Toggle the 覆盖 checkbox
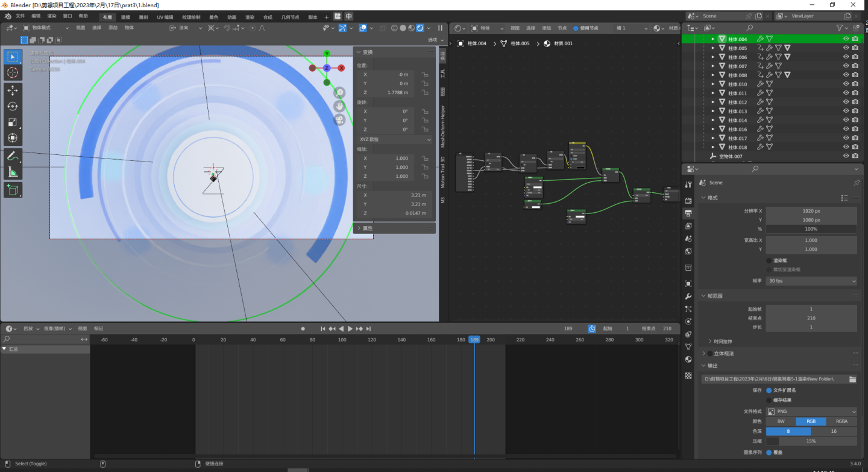 [x=769, y=452]
